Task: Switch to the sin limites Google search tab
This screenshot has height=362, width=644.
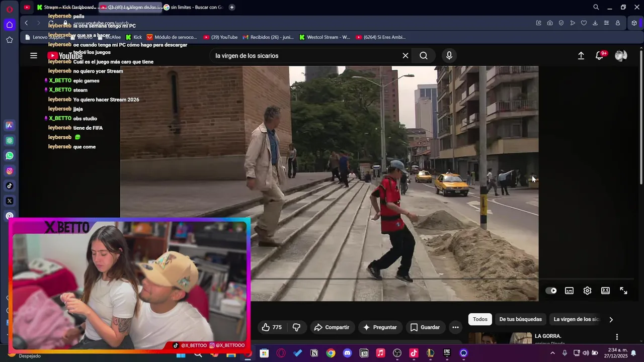Action: click(193, 7)
